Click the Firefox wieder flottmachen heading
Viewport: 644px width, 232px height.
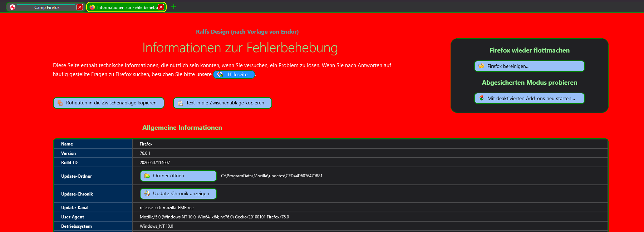pos(530,50)
